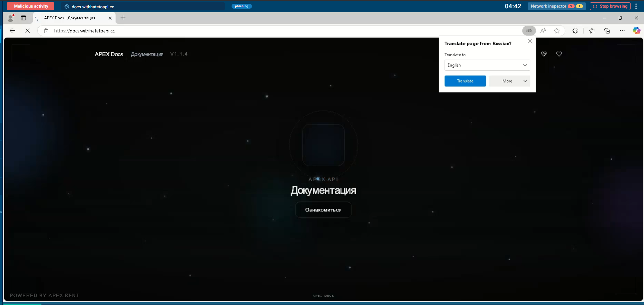Click APEX Docs logo text in header
Screen dimensions: 644x305
tap(109, 54)
